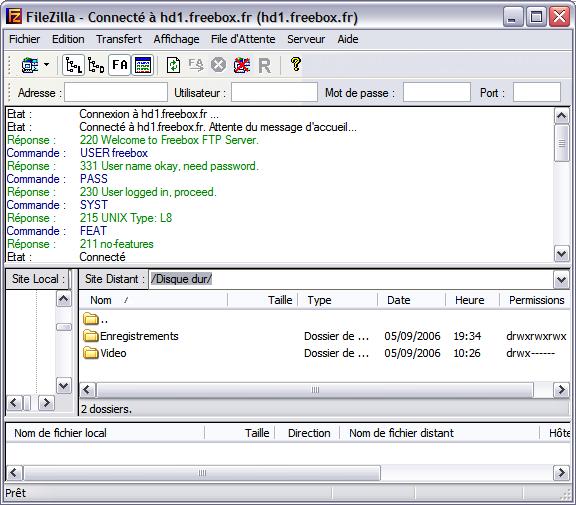576x505 pixels.
Task: Click local tree scroll left arrow
Action: click(x=14, y=403)
